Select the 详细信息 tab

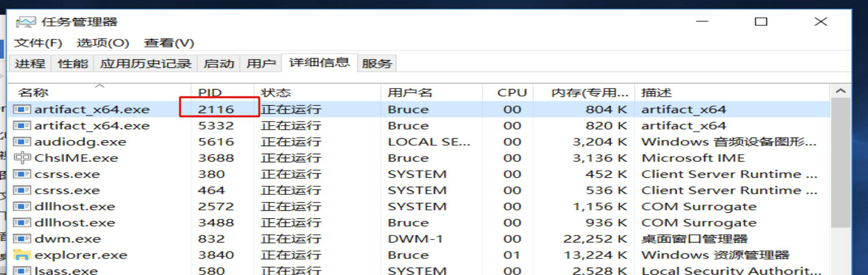[x=319, y=62]
